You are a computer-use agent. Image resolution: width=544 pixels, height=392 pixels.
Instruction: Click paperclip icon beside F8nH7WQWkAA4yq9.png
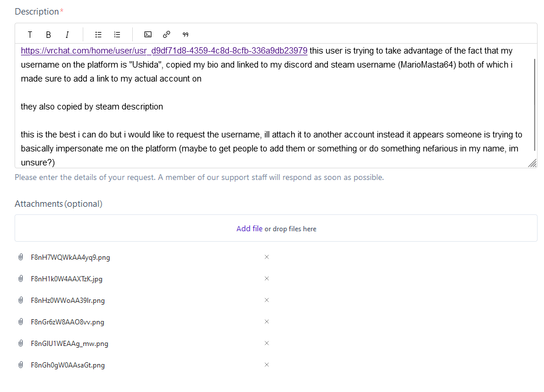click(21, 257)
